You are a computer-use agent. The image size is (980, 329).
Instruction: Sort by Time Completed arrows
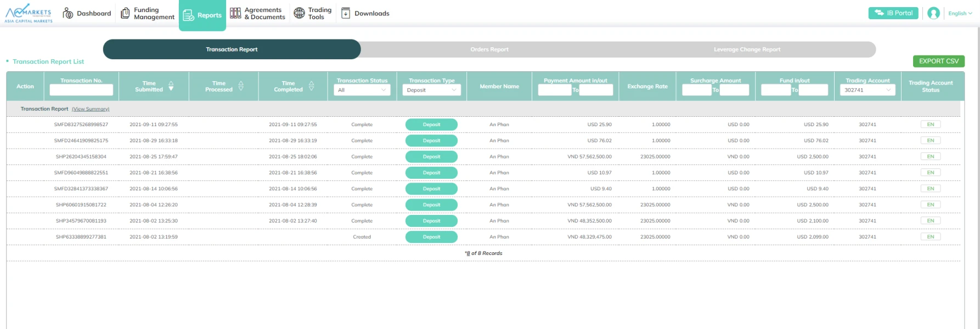tap(311, 86)
